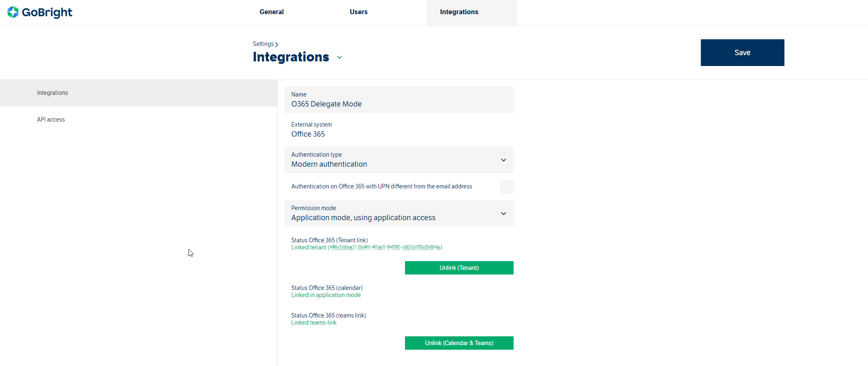The image size is (868, 366).
Task: Click the Integrations page heading
Action: [291, 57]
